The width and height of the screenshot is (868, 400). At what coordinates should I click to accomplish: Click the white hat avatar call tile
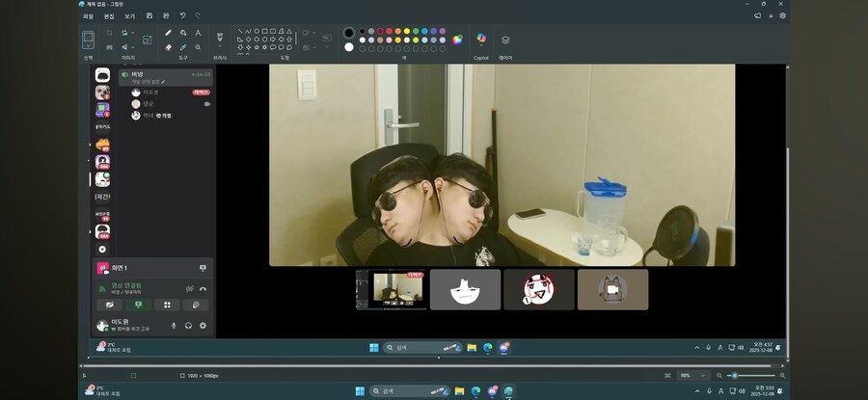(465, 289)
